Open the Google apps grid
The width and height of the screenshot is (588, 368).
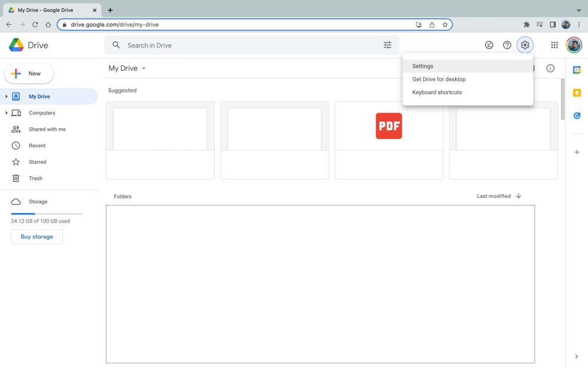pos(554,45)
